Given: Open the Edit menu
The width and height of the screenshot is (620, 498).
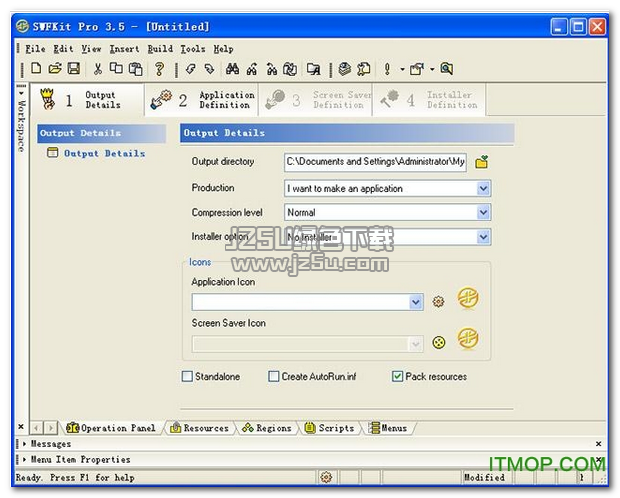Looking at the screenshot, I should [63, 49].
